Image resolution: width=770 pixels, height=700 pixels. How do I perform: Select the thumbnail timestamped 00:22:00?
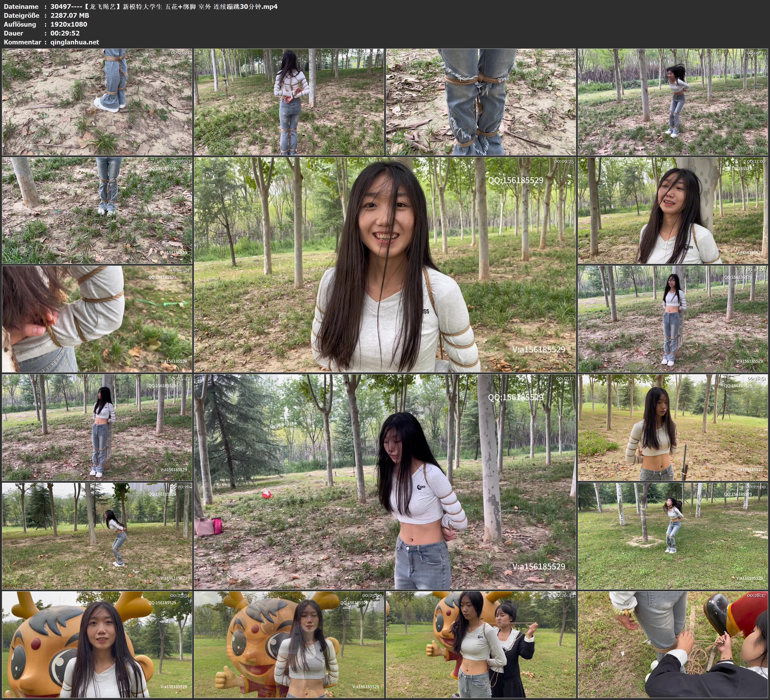coord(673,536)
